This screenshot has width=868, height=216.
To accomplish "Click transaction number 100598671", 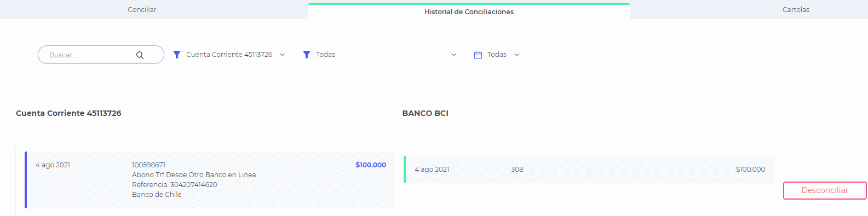I will pos(148,165).
